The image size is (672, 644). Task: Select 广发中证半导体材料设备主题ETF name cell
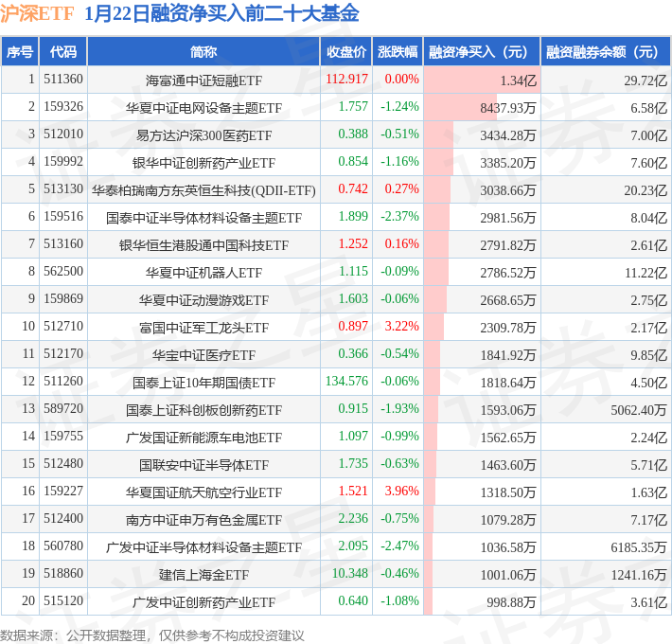tap(203, 547)
